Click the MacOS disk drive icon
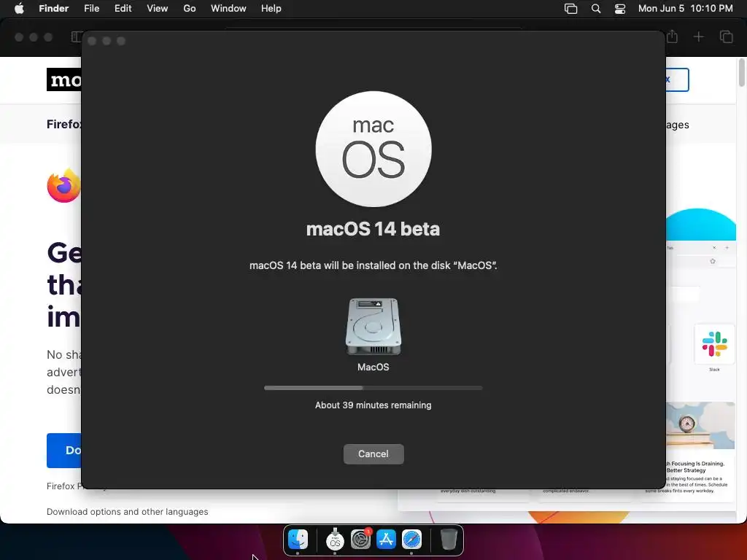Image resolution: width=747 pixels, height=560 pixels. [x=373, y=327]
